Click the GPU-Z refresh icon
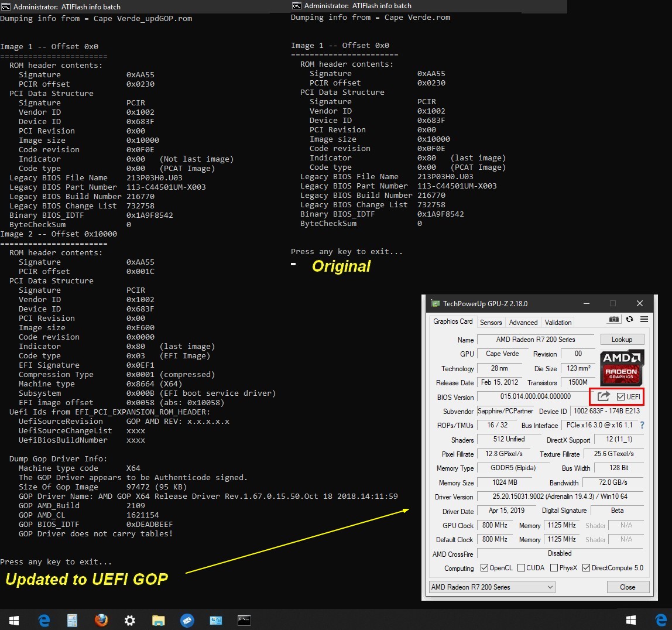The width and height of the screenshot is (672, 630). click(x=629, y=319)
